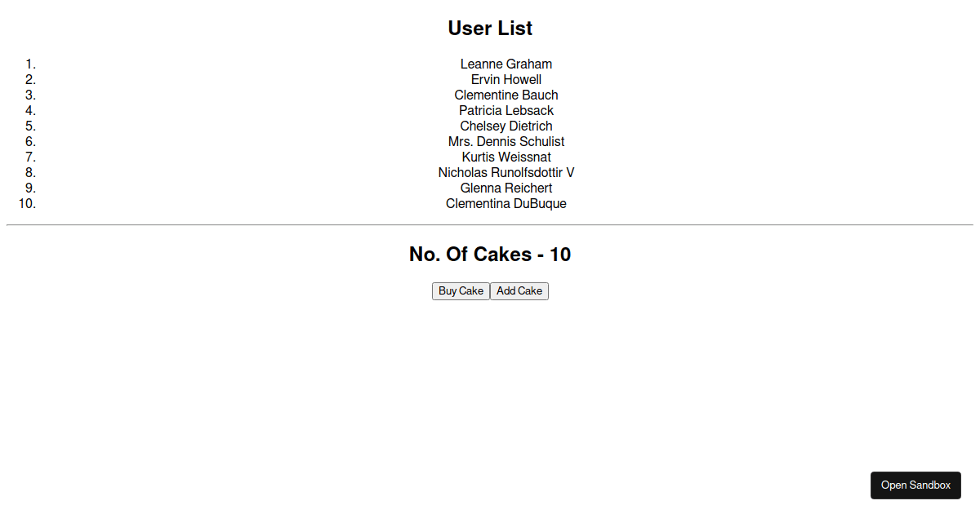Select Mrs. Dennis Schulist

point(506,141)
